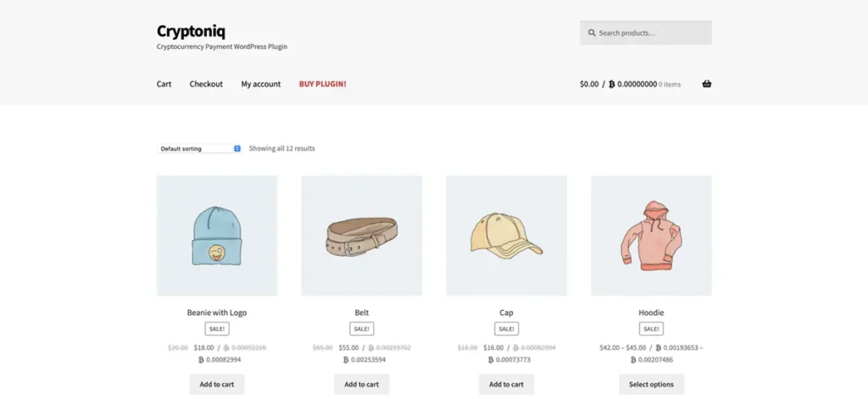
Task: Add the Belt to cart
Action: coord(361,384)
